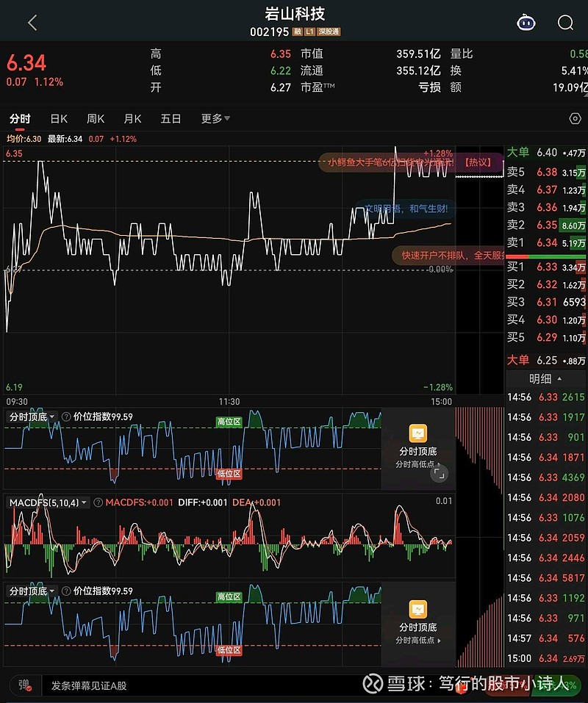588x703 pixels.
Task: Tap the 市值 359.51亿 value
Action: [418, 54]
